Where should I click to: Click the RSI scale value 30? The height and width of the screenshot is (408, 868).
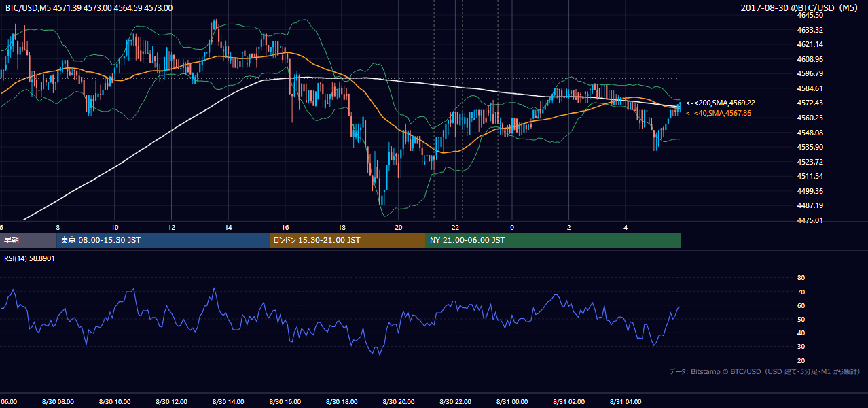pos(801,347)
